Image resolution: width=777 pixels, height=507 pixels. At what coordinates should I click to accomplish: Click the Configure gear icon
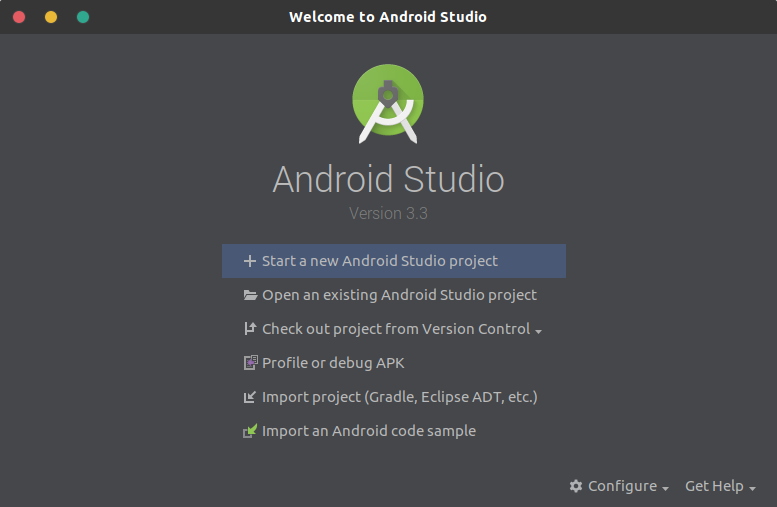(576, 486)
